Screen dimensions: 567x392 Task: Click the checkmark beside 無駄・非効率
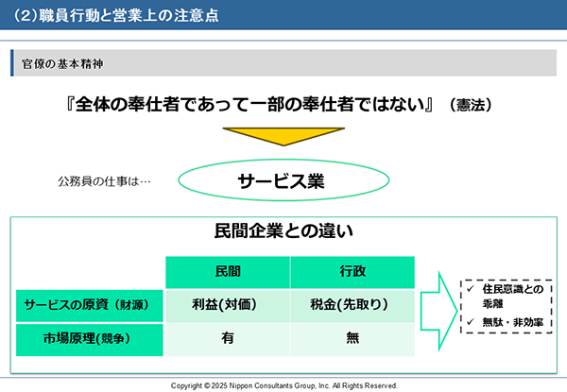click(x=471, y=322)
